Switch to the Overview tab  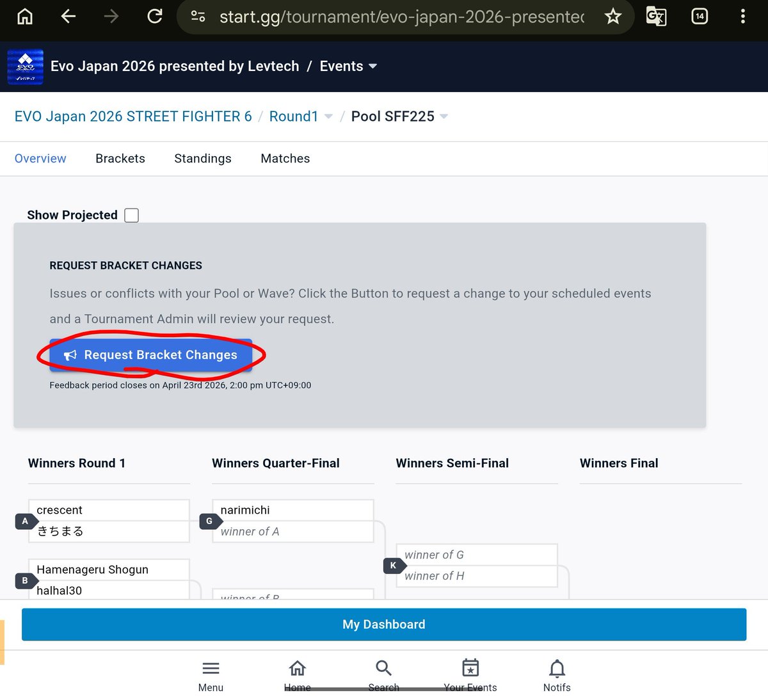(40, 159)
